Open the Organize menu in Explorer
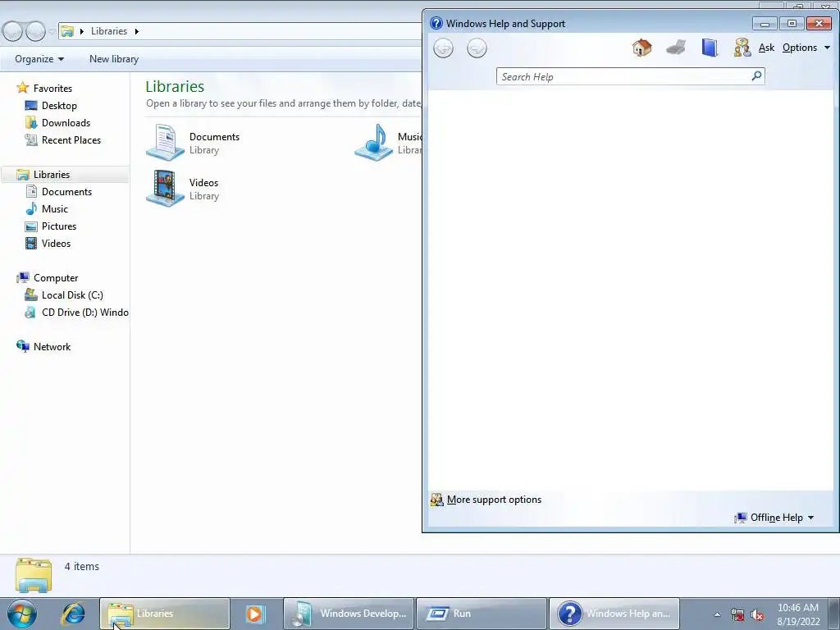 pos(39,59)
